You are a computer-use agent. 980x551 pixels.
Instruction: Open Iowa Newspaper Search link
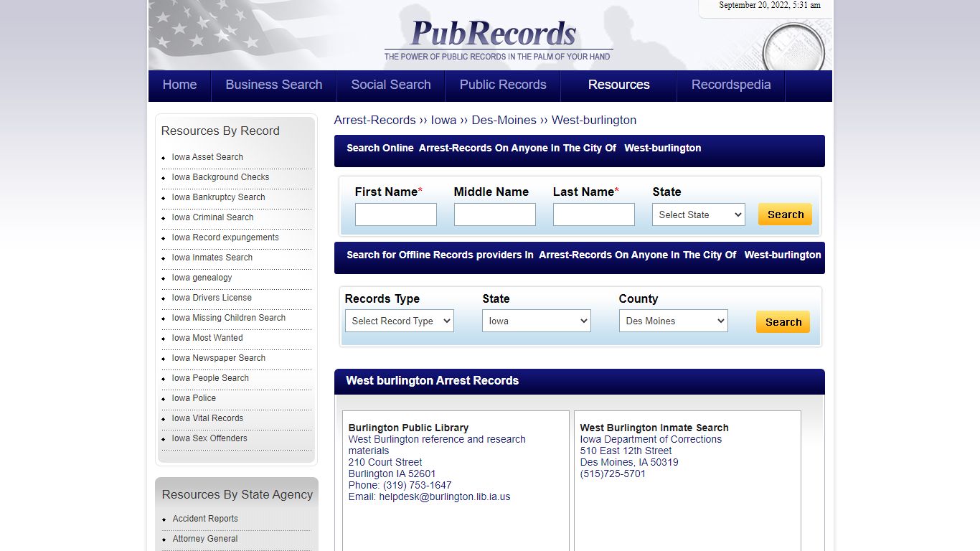click(x=219, y=358)
